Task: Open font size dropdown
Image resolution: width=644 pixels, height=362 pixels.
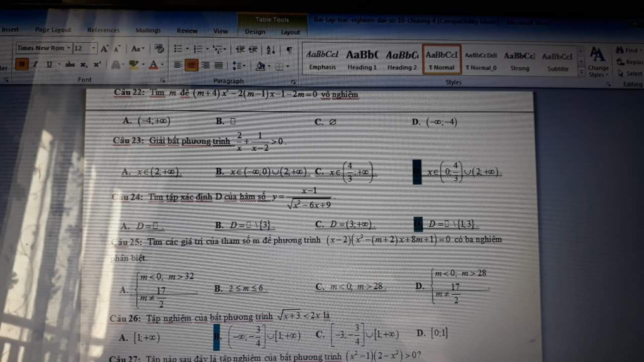Action: (94, 48)
